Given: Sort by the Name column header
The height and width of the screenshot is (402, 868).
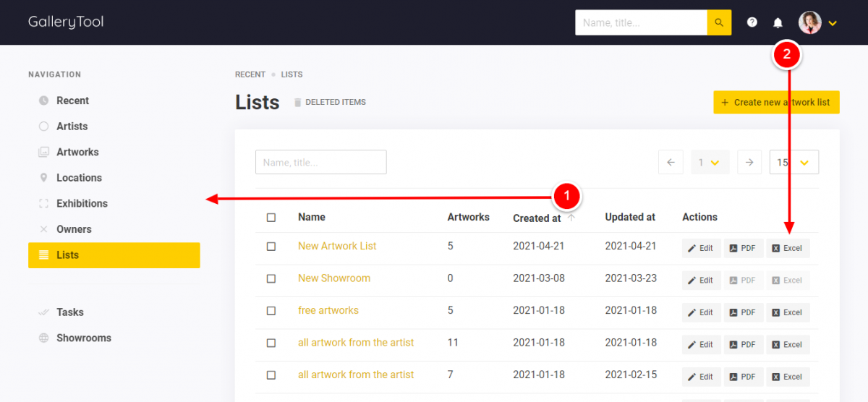Looking at the screenshot, I should pyautogui.click(x=312, y=217).
